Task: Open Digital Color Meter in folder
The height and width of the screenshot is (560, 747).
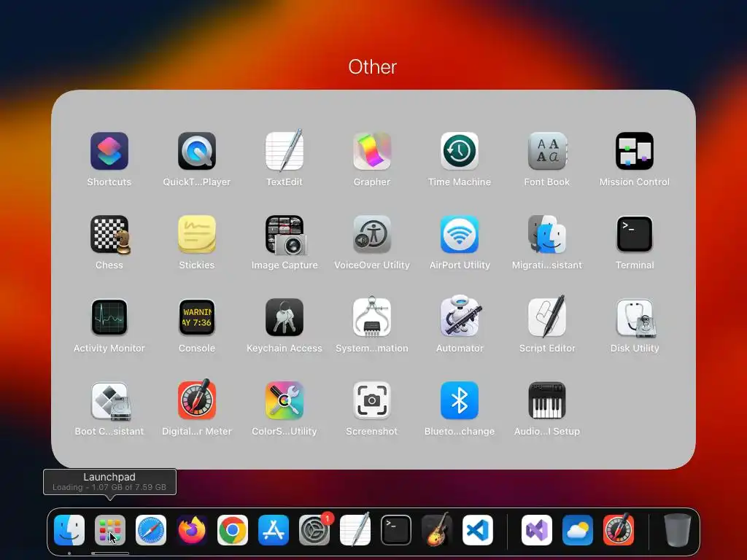Action: (x=197, y=399)
